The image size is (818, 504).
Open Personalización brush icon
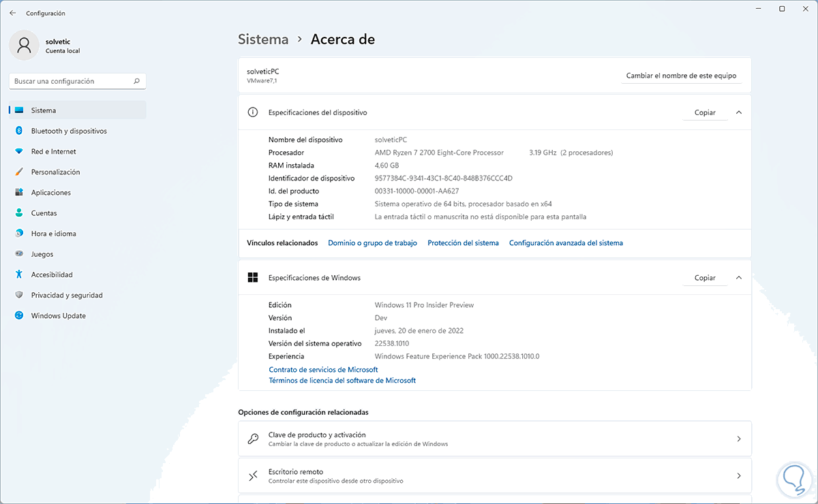click(18, 172)
